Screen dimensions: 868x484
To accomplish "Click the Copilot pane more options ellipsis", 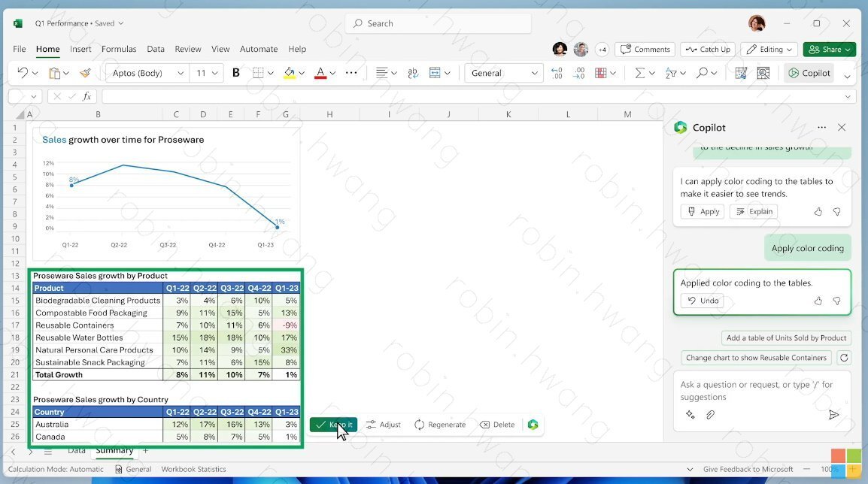I will click(x=821, y=127).
